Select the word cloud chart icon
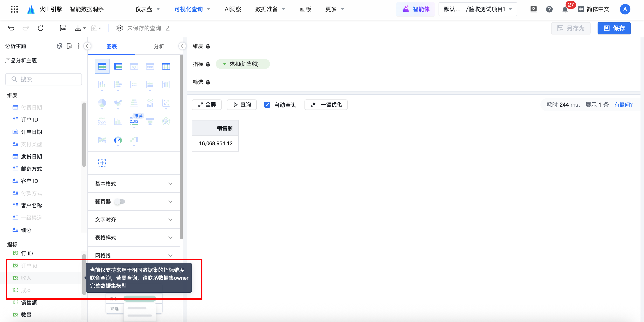Screen dimensions: 644x322 click(102, 122)
